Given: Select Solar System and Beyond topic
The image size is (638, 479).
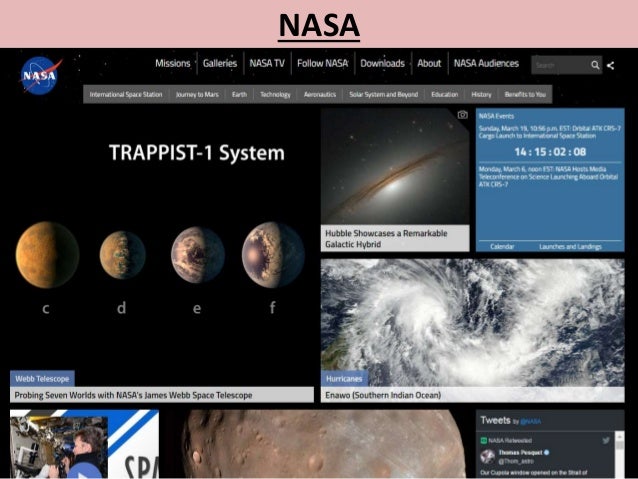Looking at the screenshot, I should pyautogui.click(x=383, y=94).
